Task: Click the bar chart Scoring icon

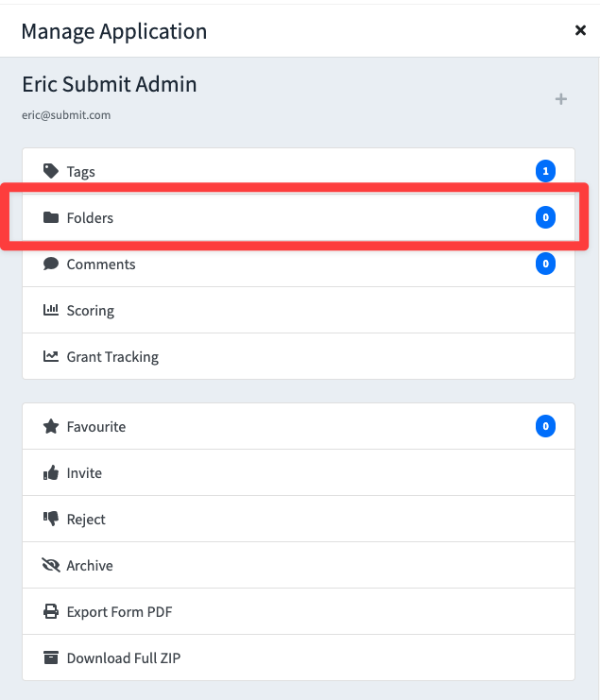Action: [51, 310]
